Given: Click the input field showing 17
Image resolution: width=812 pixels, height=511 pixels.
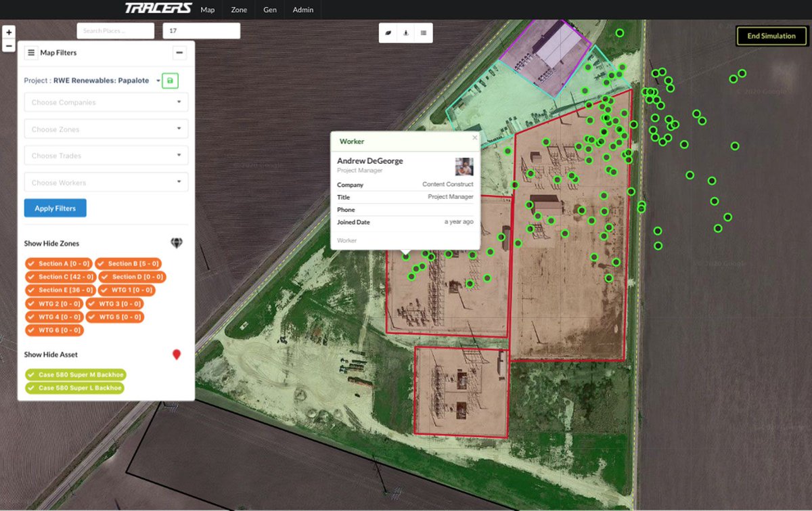Looking at the screenshot, I should click(x=202, y=31).
